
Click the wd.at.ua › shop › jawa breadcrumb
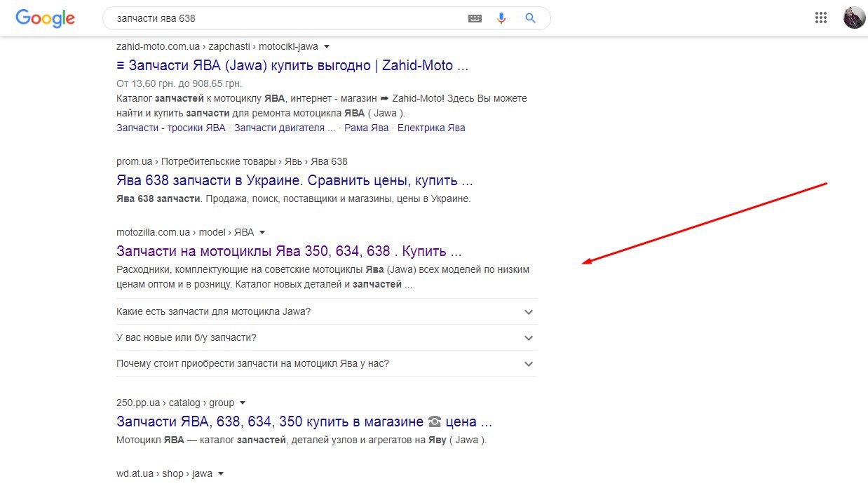(165, 474)
